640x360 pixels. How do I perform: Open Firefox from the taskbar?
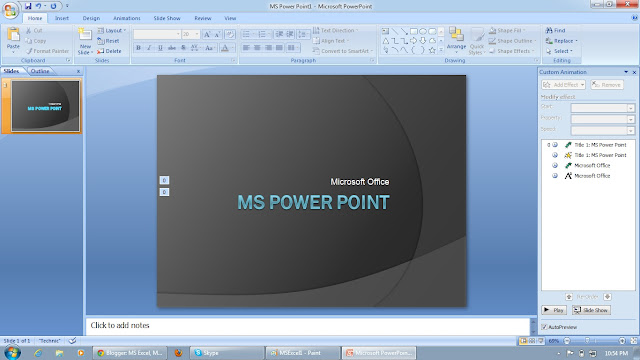pyautogui.click(x=178, y=353)
